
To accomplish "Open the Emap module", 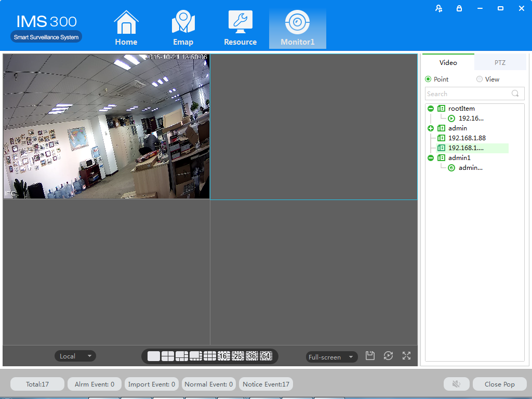I will 183,29.
